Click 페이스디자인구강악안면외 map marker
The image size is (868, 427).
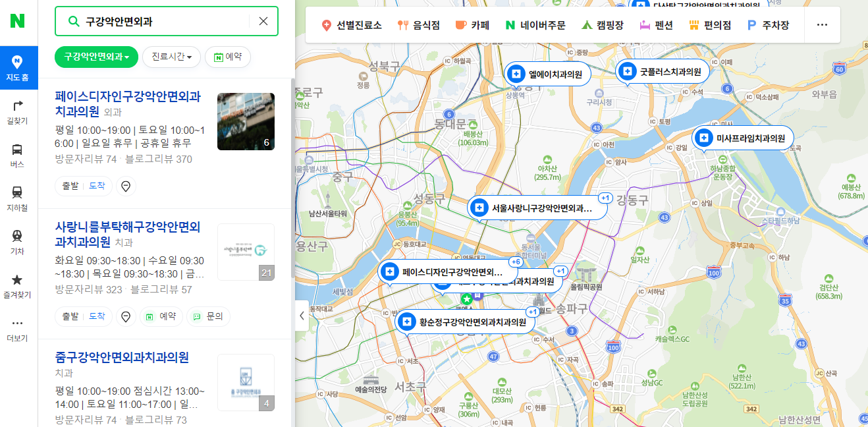click(447, 271)
